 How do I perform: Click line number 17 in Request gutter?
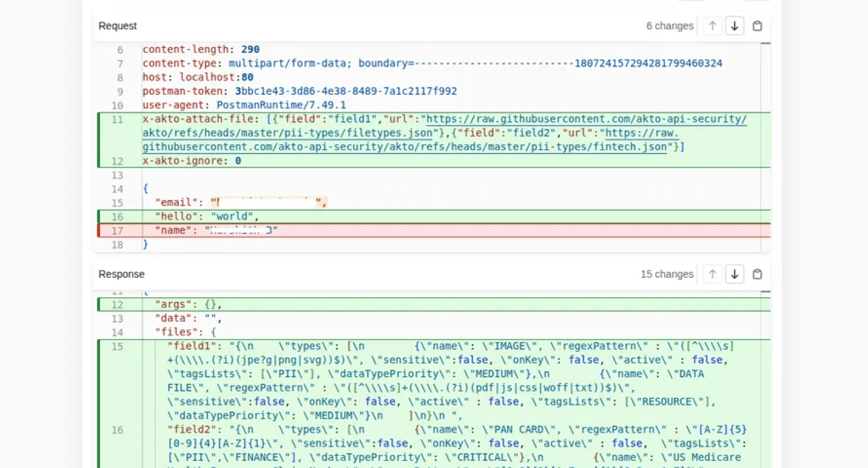click(x=117, y=231)
